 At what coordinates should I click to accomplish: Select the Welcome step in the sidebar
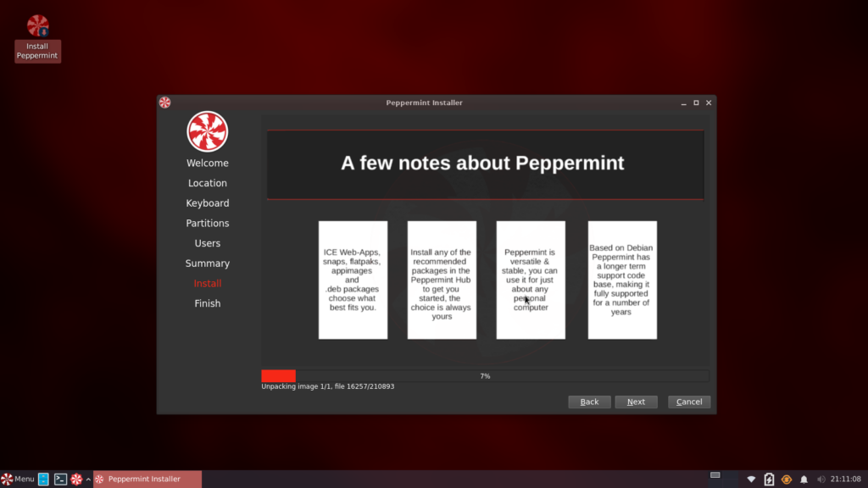point(208,163)
